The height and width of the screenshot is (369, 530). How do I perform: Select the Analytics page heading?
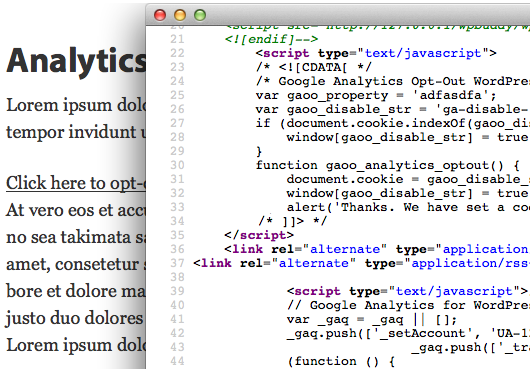(76, 61)
